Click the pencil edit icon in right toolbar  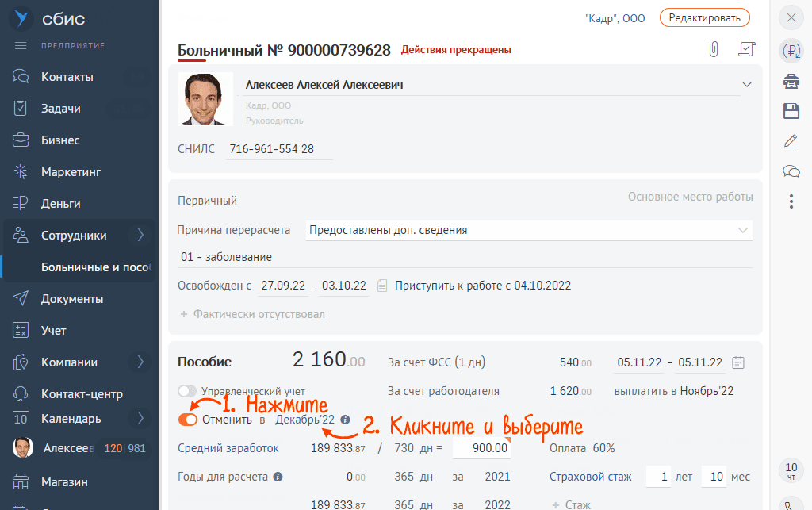tap(791, 141)
